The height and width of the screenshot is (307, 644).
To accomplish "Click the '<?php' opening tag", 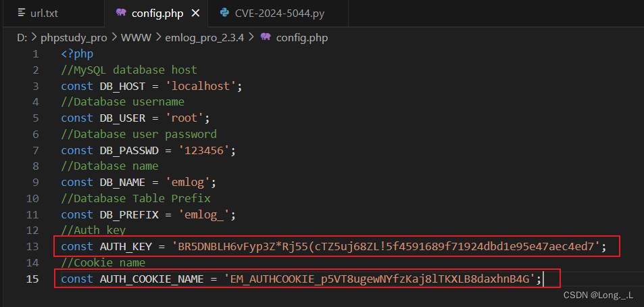I will 77,54.
